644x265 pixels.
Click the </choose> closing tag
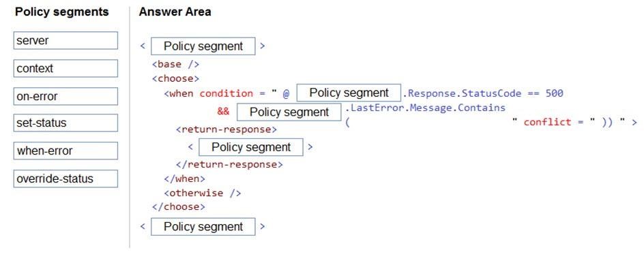pos(178,206)
